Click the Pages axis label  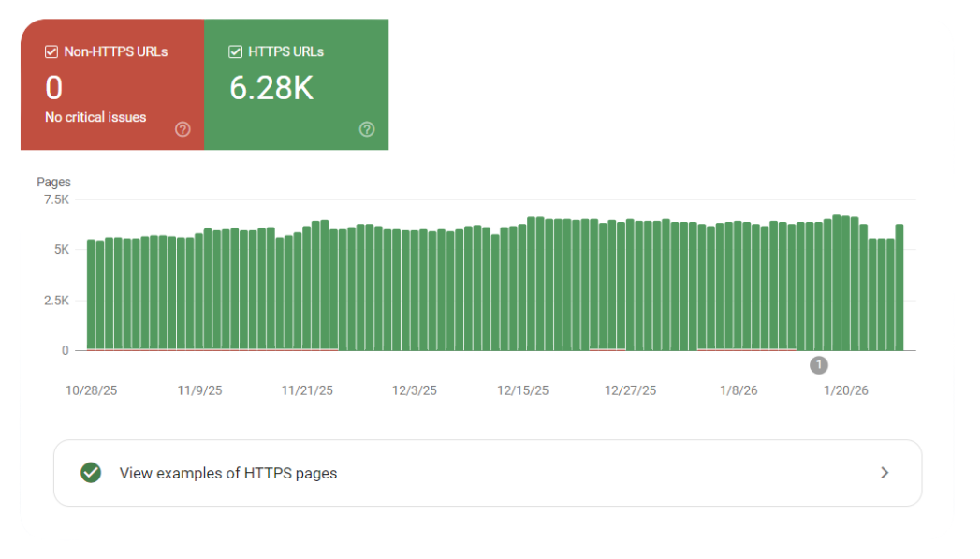point(54,182)
